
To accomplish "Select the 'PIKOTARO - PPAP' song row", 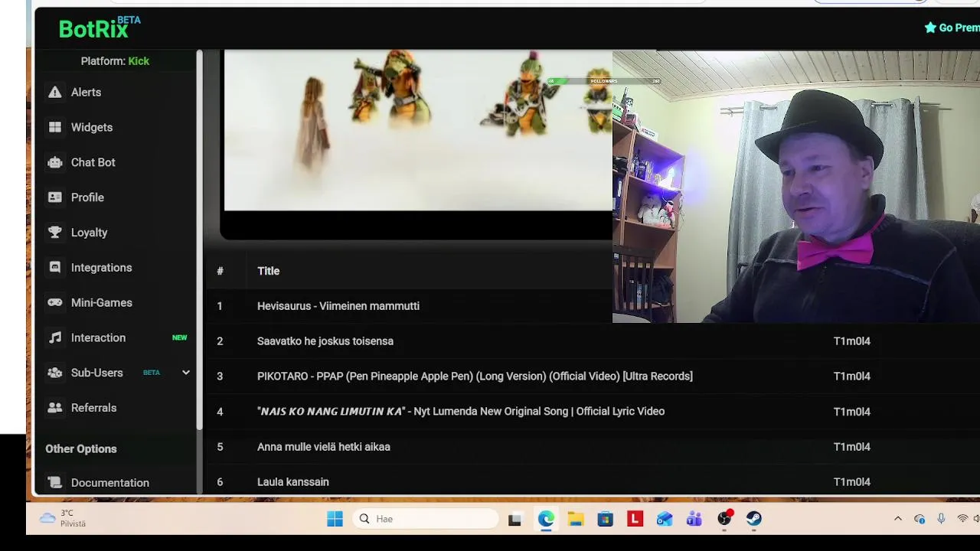I will tap(593, 377).
